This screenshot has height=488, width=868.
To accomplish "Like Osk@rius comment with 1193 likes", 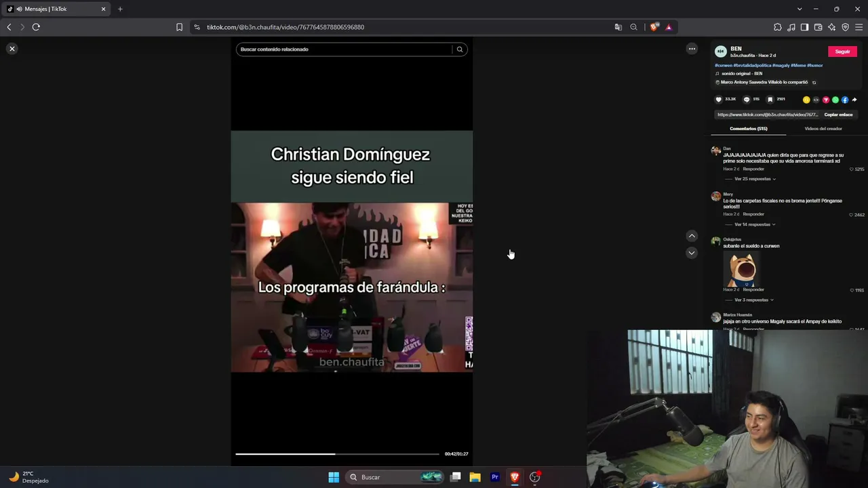I will tap(852, 290).
